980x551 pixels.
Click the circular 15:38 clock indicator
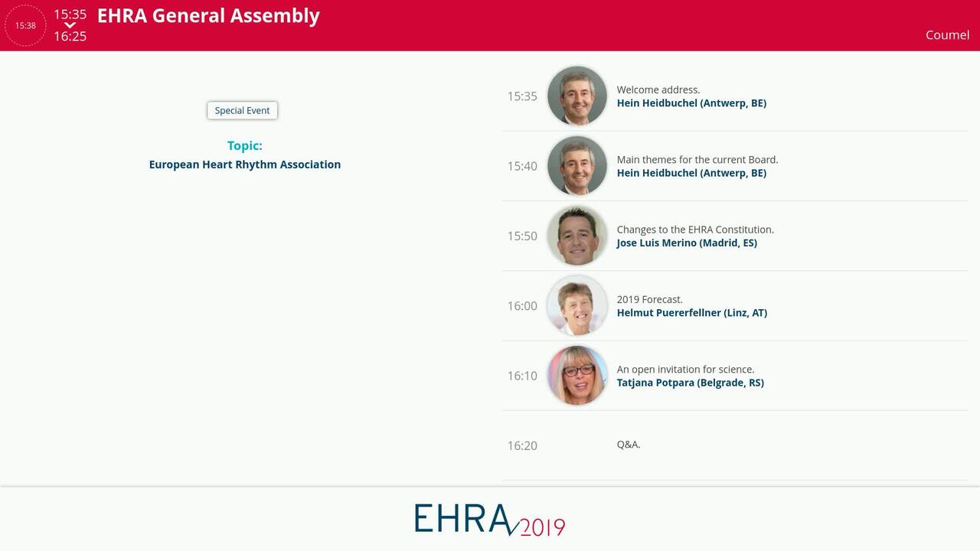(25, 25)
